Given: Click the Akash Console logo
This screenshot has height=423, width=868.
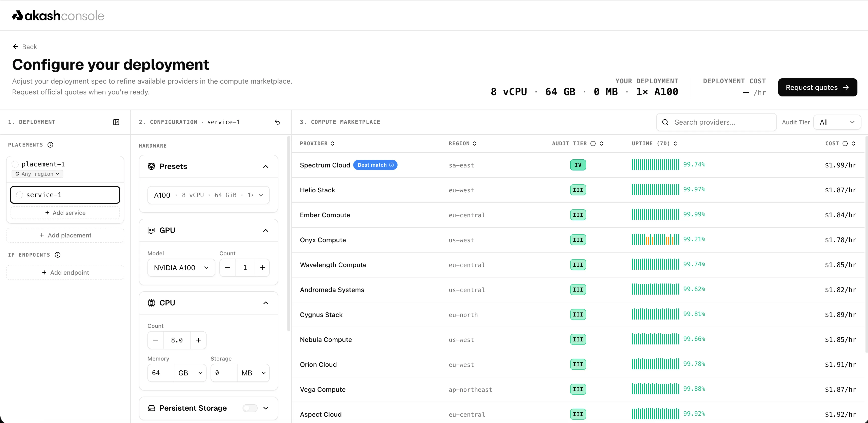Looking at the screenshot, I should tap(58, 16).
